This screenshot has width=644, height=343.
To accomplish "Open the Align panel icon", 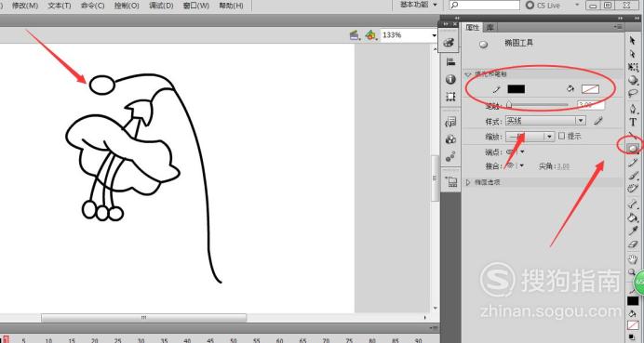I will pos(450,61).
